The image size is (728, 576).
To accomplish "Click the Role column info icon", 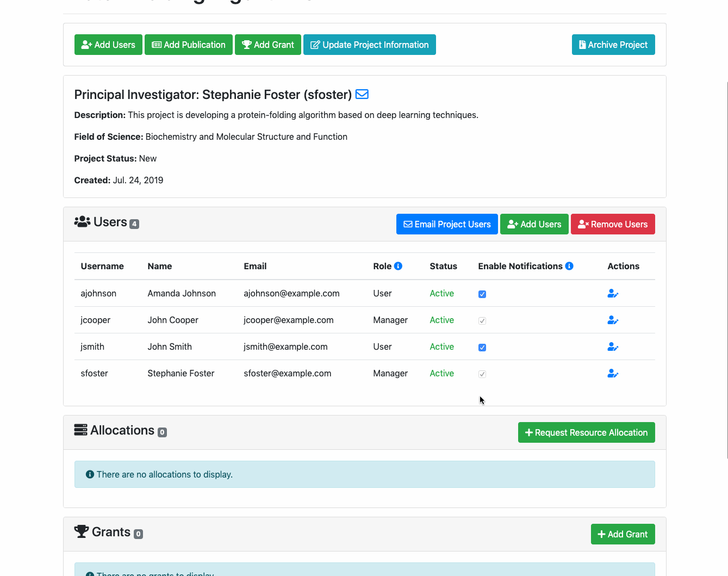I will point(398,266).
